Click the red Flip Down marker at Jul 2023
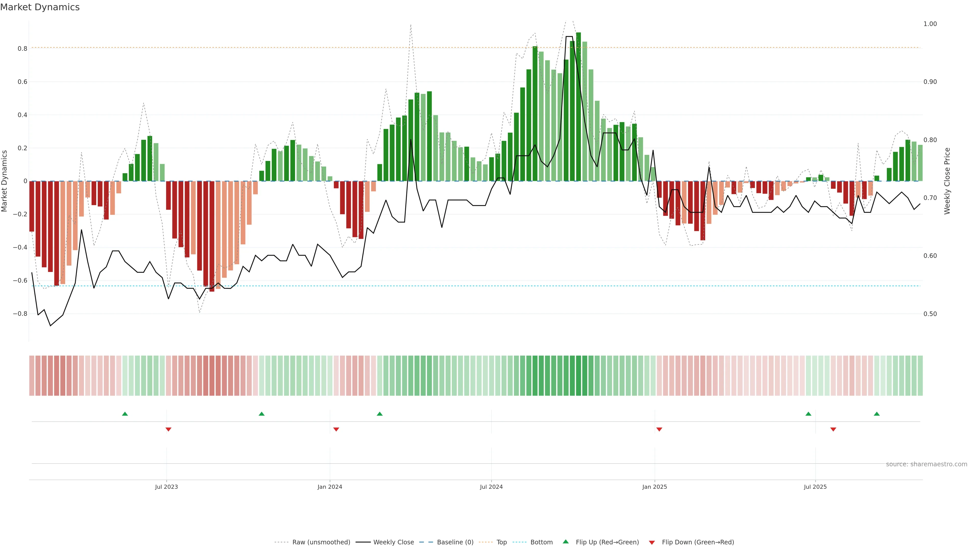 point(168,429)
